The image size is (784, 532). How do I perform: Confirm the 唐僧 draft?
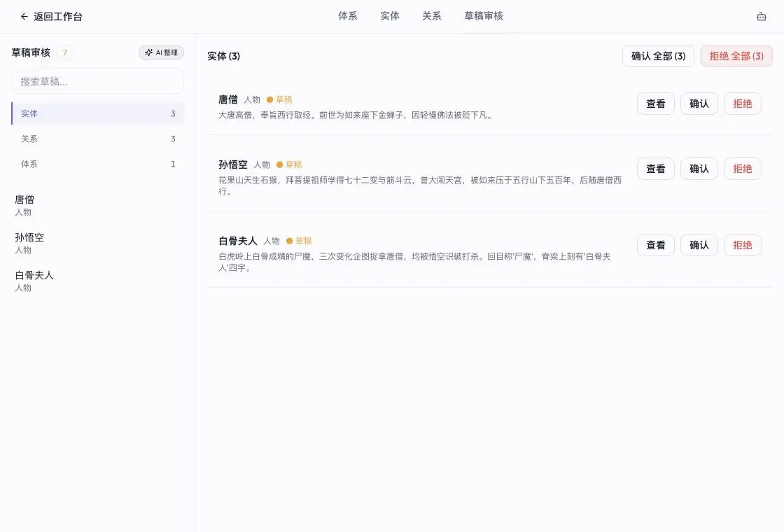(699, 104)
